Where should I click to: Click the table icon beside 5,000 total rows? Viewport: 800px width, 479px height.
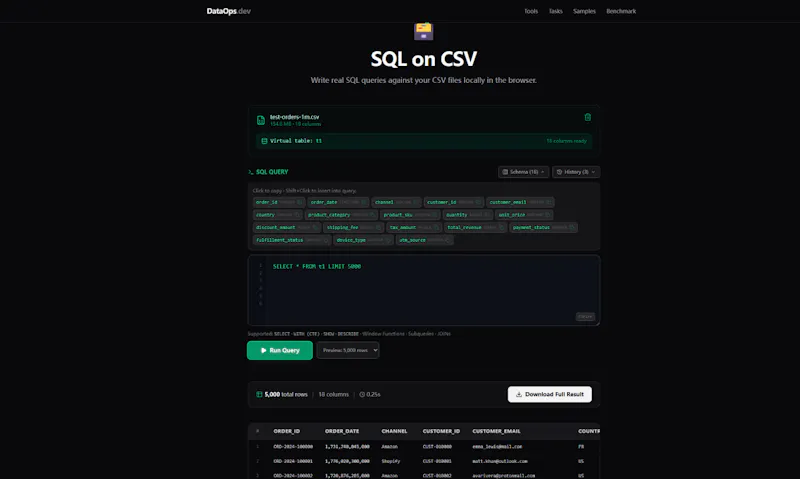coord(259,394)
